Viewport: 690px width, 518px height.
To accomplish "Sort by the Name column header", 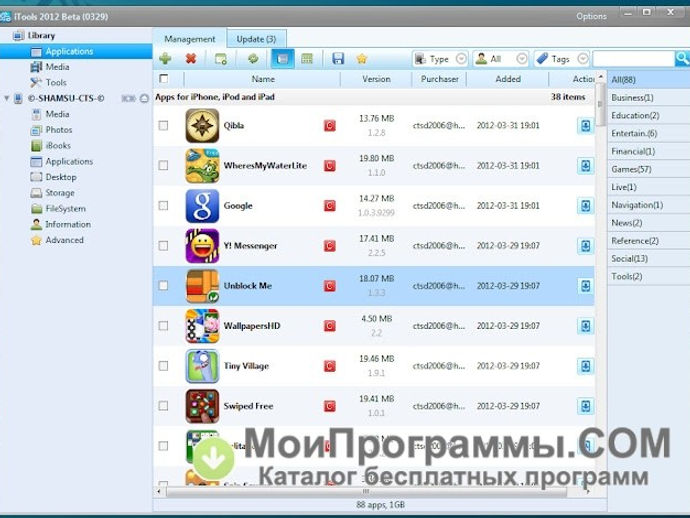I will pos(263,79).
